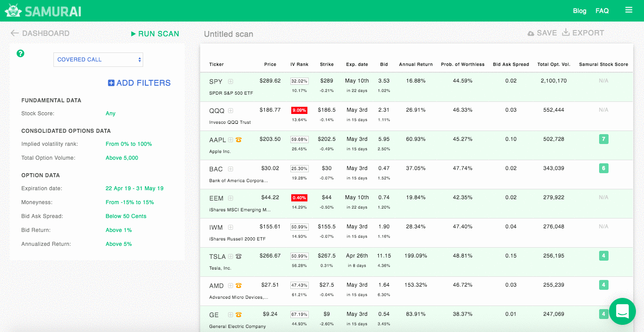Click the Untitled scan title
644x332 pixels.
[228, 34]
